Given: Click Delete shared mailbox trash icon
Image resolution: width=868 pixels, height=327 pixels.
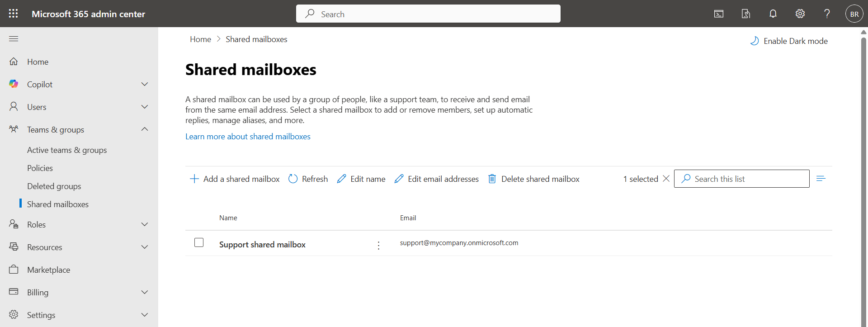Looking at the screenshot, I should (x=492, y=179).
